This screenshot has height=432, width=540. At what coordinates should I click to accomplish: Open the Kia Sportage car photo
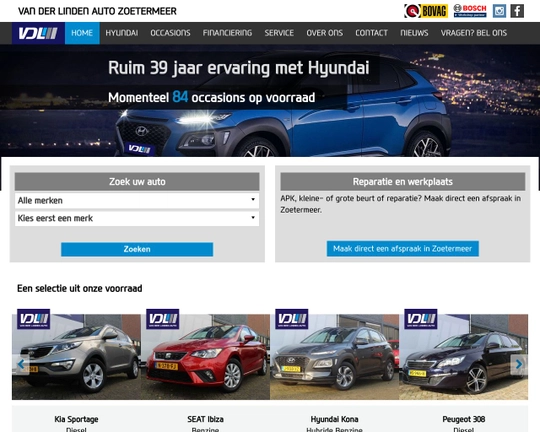coord(76,357)
